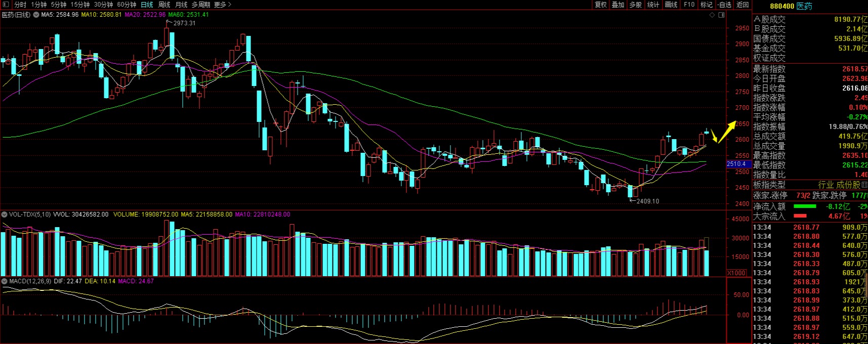The image size is (868, 344).
Task: Select the 日线 daily chart tab
Action: (147, 5)
